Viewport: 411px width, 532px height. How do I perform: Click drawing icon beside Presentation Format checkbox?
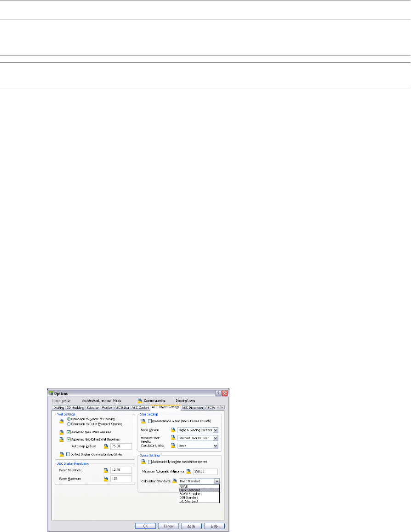(143, 421)
